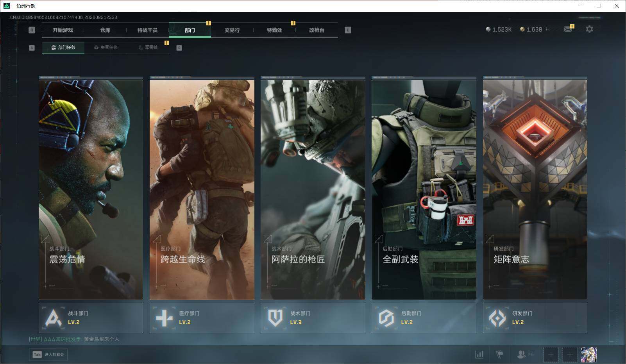
Task: Click the 医疗部门 LV.2 level text
Action: 185,322
